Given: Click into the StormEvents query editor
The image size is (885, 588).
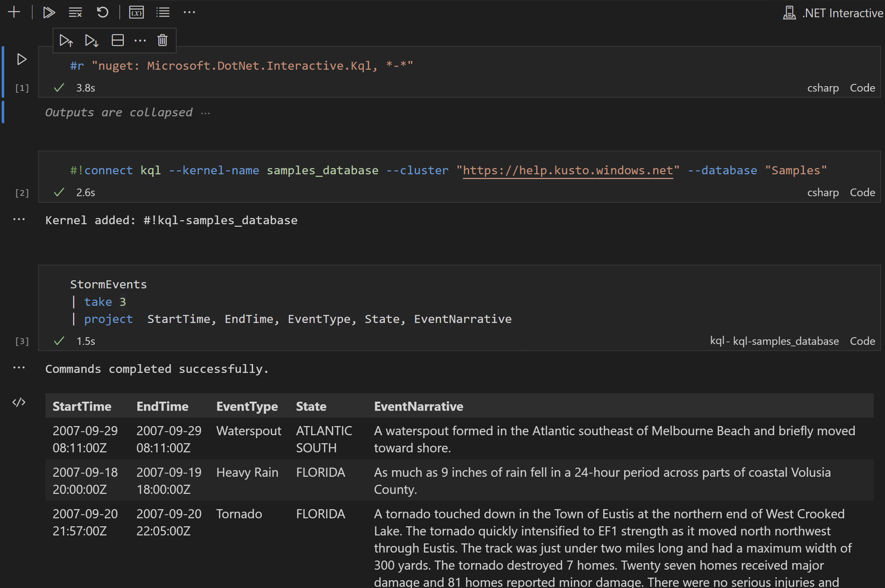Looking at the screenshot, I should 290,302.
